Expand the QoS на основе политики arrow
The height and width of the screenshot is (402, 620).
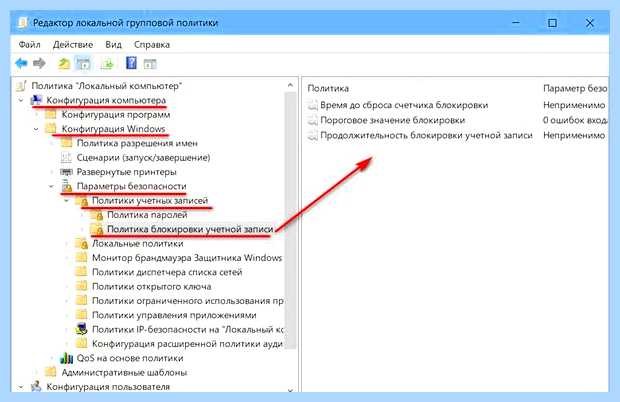(51, 358)
